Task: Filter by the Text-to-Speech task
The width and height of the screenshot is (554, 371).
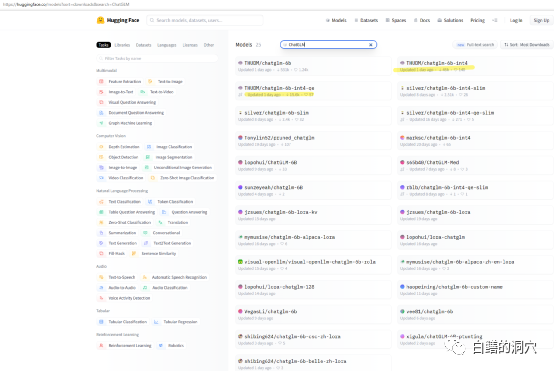Action: point(117,277)
